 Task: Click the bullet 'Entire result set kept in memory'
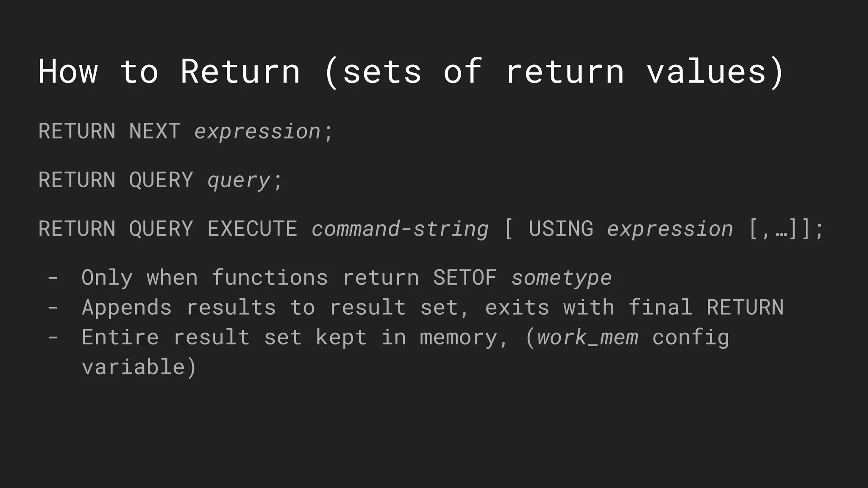406,352
